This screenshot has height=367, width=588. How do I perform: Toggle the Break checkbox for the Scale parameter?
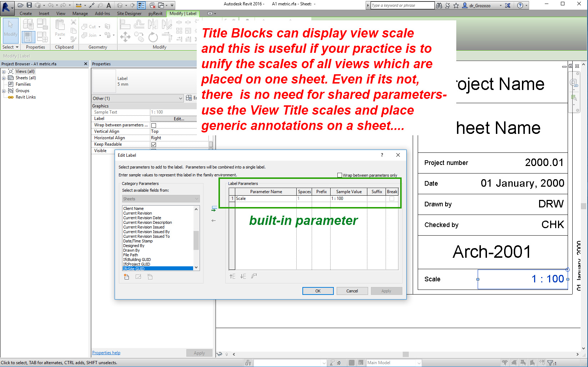point(392,198)
